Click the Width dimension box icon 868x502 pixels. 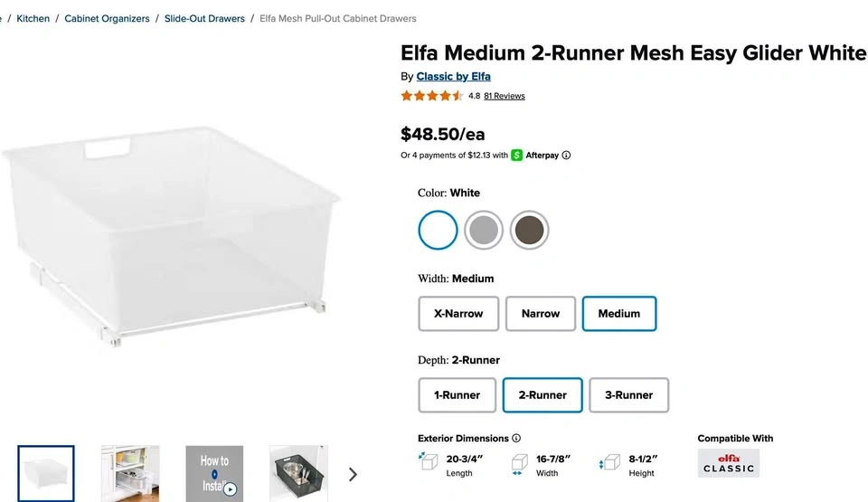[x=519, y=464]
